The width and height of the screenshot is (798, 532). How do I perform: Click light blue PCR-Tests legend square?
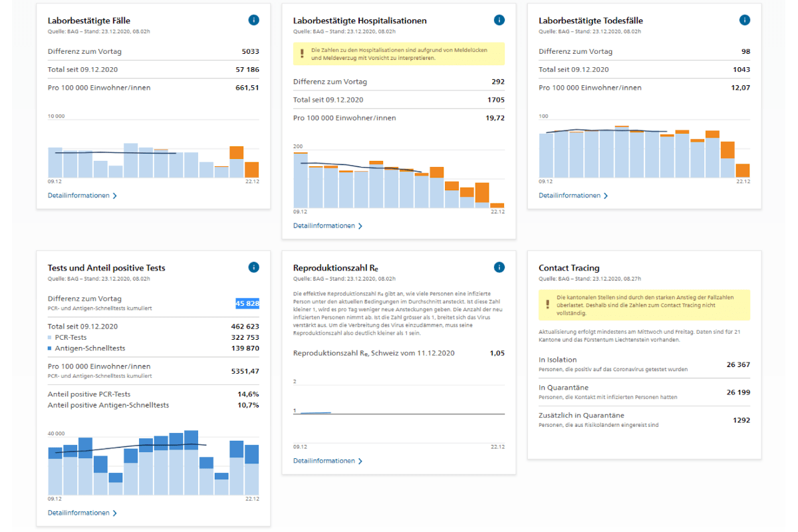[x=50, y=338]
